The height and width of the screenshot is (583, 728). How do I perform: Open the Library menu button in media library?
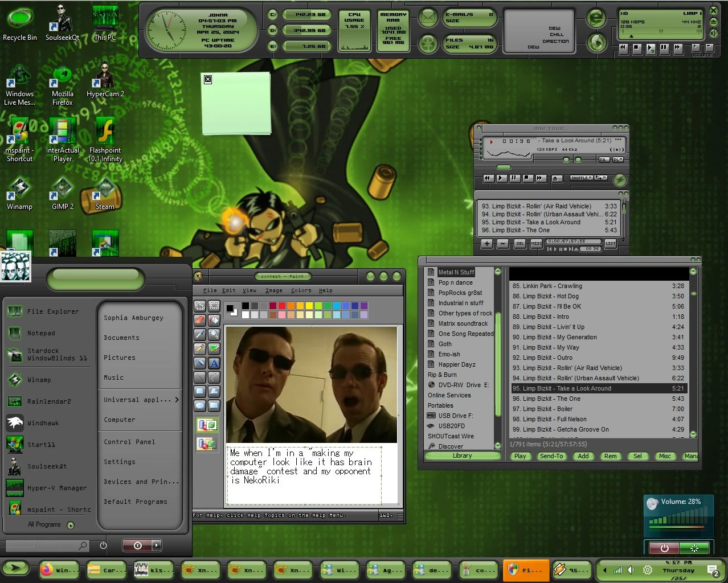tap(462, 456)
